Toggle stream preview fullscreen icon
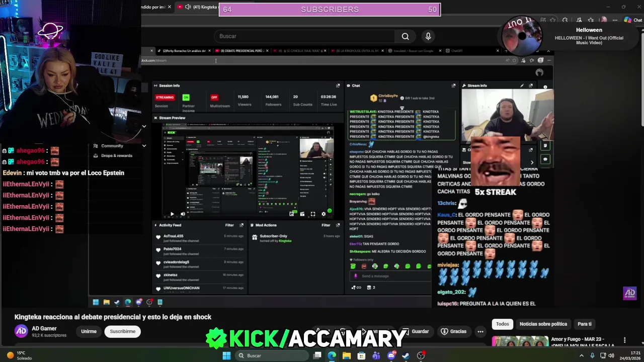 [312, 214]
